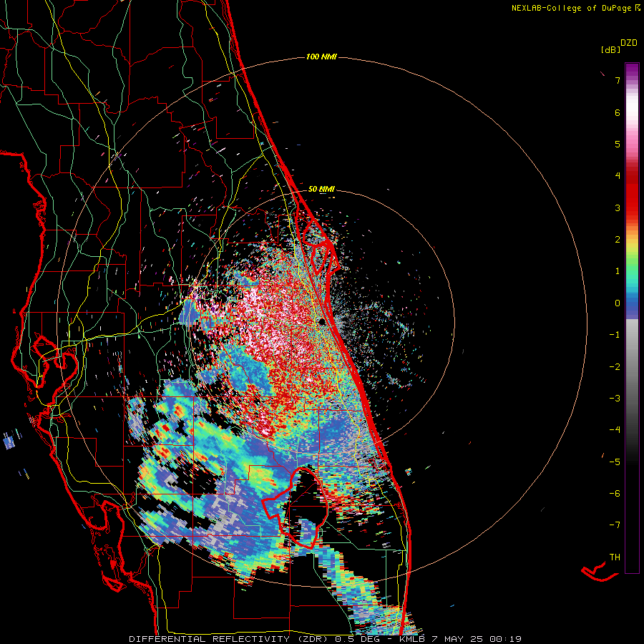Click the 3 dB value on color scale

[618, 208]
